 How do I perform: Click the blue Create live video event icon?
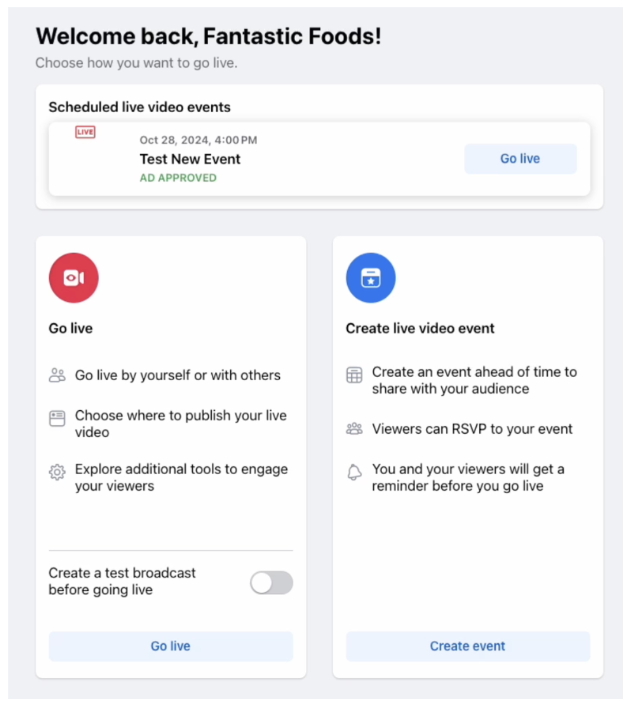pyautogui.click(x=371, y=277)
